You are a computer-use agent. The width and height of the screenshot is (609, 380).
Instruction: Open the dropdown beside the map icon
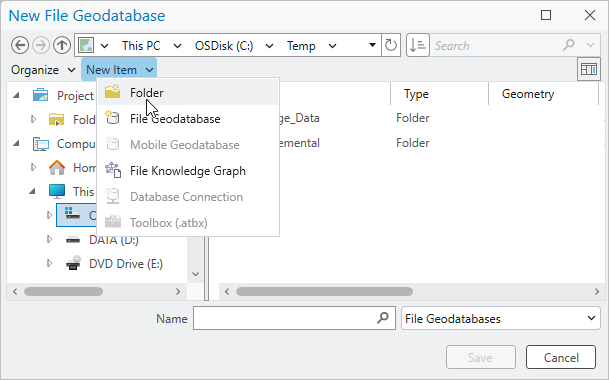(x=104, y=46)
